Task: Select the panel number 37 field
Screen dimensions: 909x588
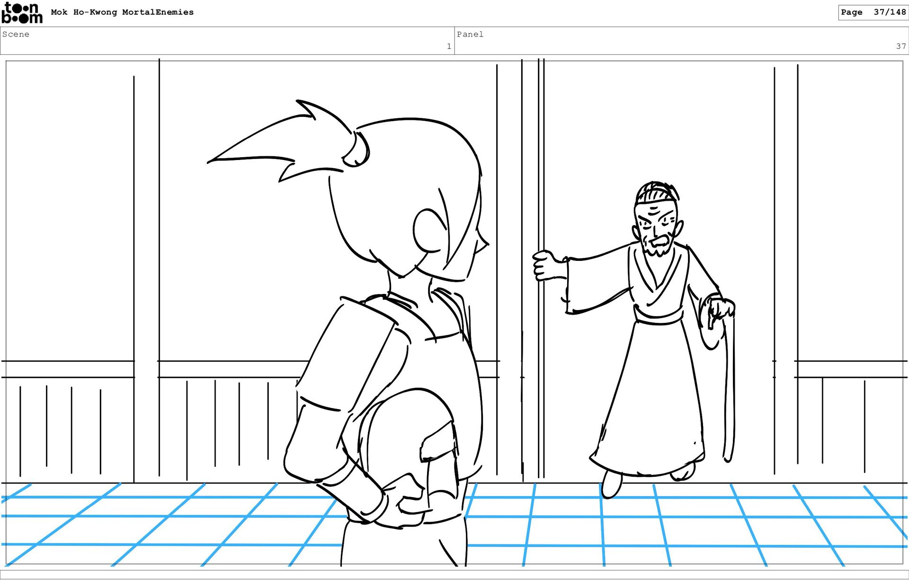Action: (x=900, y=46)
